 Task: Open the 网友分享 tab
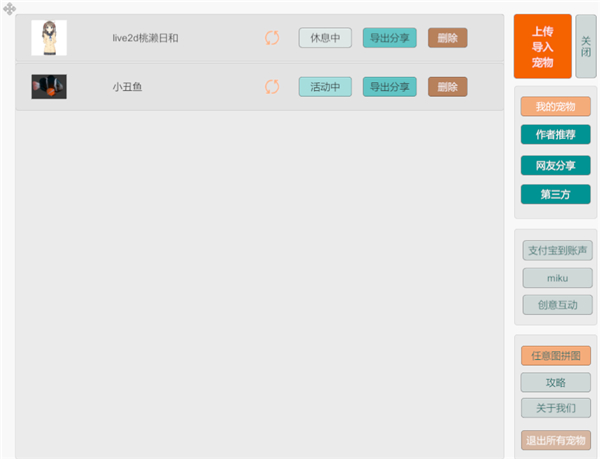point(555,165)
